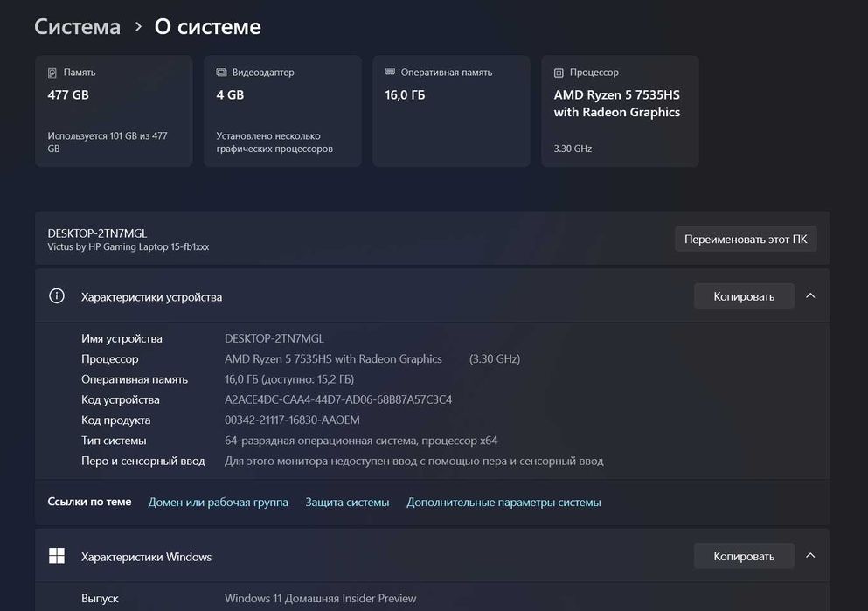Copy device specs with Копировать button
The height and width of the screenshot is (611, 868).
(744, 296)
